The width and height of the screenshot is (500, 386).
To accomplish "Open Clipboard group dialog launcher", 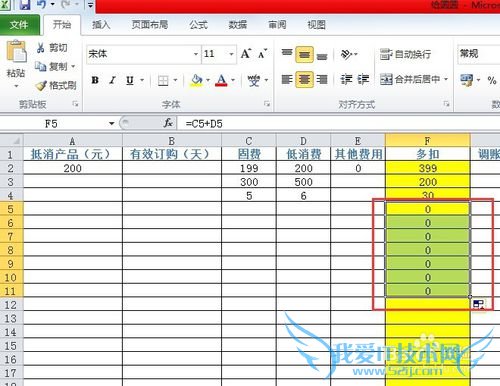I will (75, 104).
